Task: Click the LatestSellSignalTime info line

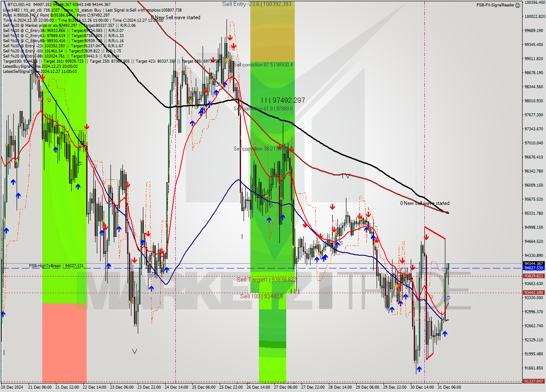Action: pyautogui.click(x=40, y=72)
